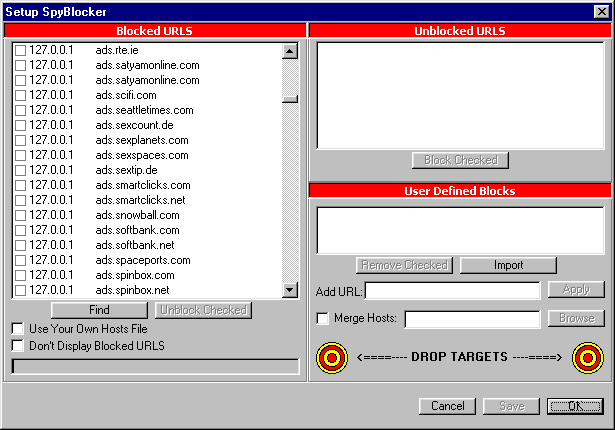Check the ads.spaceports.com box
615x430 pixels.
(x=20, y=260)
